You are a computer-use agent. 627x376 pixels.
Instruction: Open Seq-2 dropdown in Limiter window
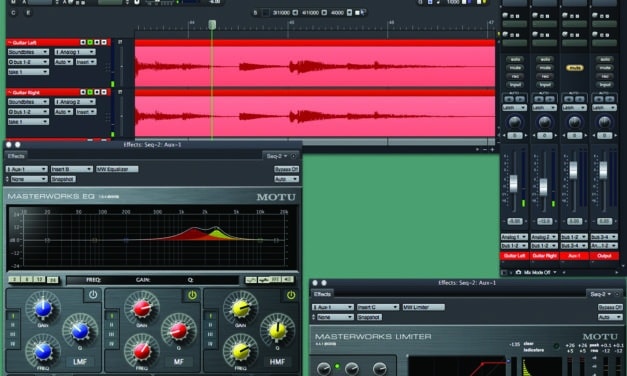tap(600, 294)
